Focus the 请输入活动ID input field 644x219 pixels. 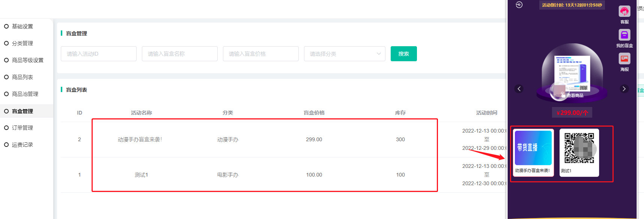(99, 54)
